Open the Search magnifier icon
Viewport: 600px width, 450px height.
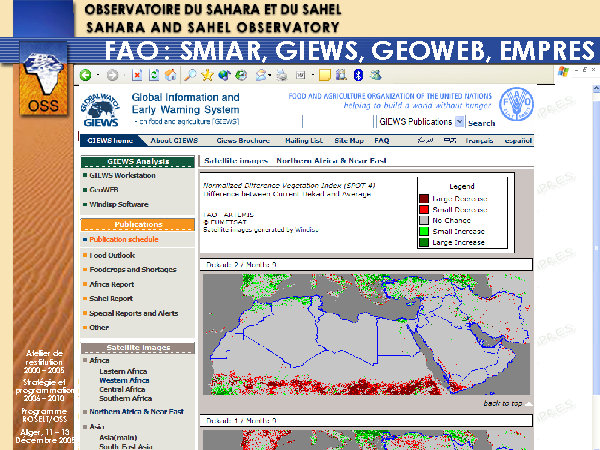point(190,75)
